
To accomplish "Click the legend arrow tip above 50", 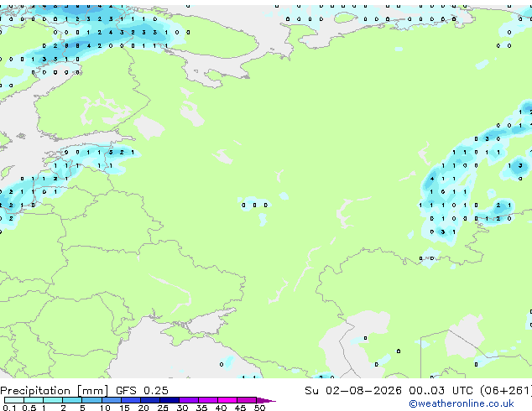I will (x=266, y=400).
